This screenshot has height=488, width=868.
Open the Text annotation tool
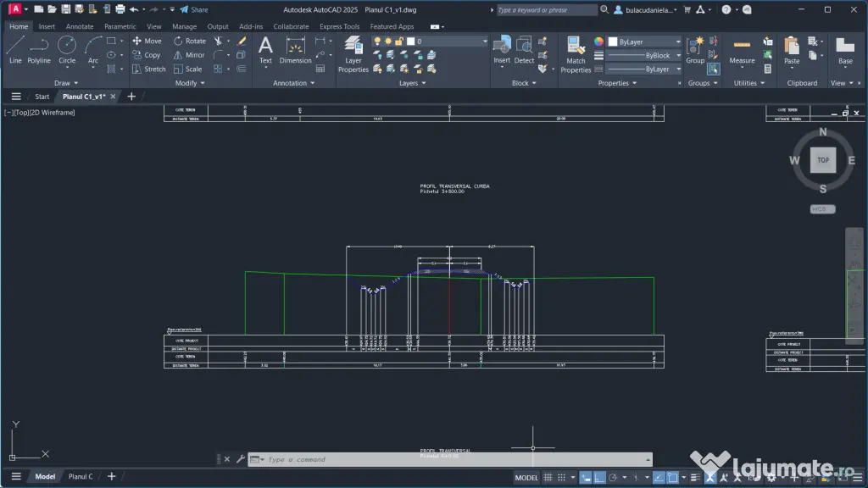[x=265, y=50]
